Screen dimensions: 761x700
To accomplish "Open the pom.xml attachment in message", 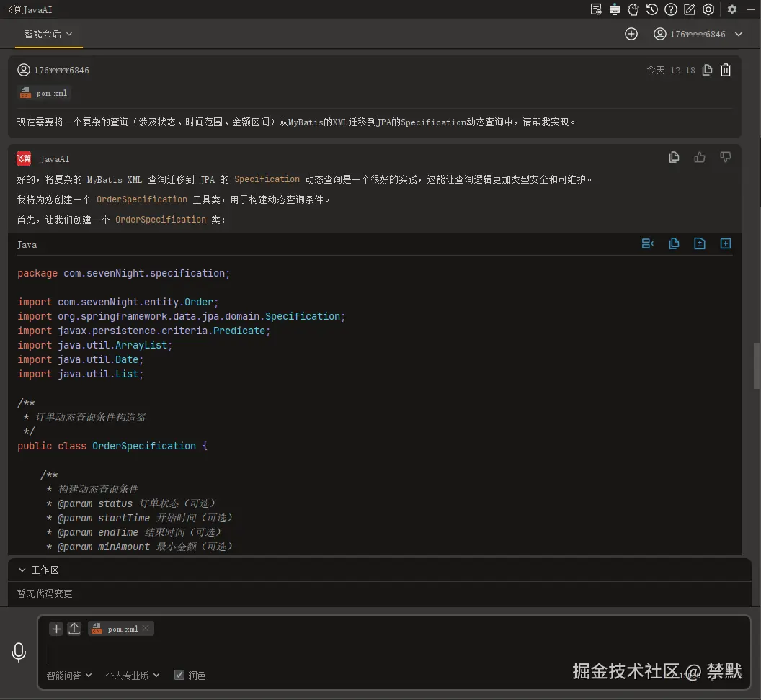I will (44, 93).
